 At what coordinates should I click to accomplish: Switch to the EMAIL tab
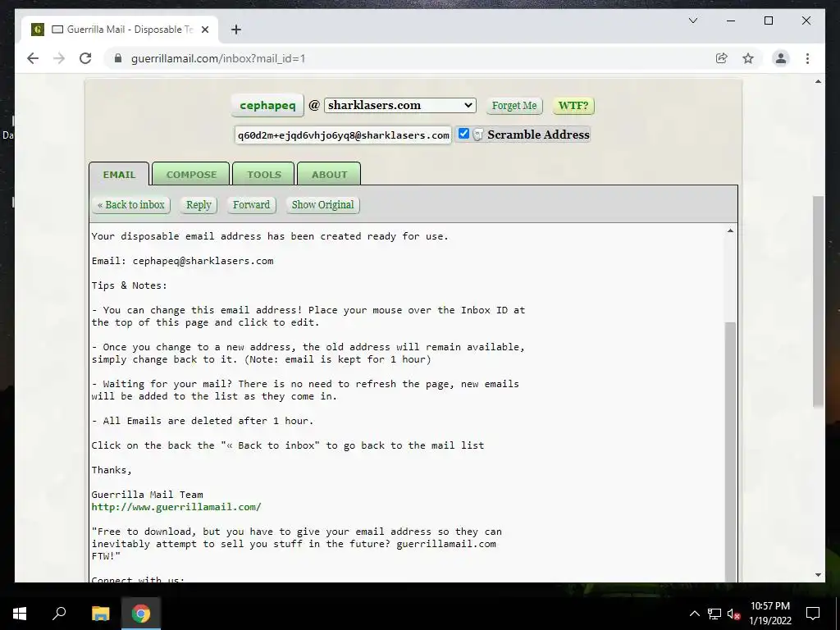coord(119,174)
